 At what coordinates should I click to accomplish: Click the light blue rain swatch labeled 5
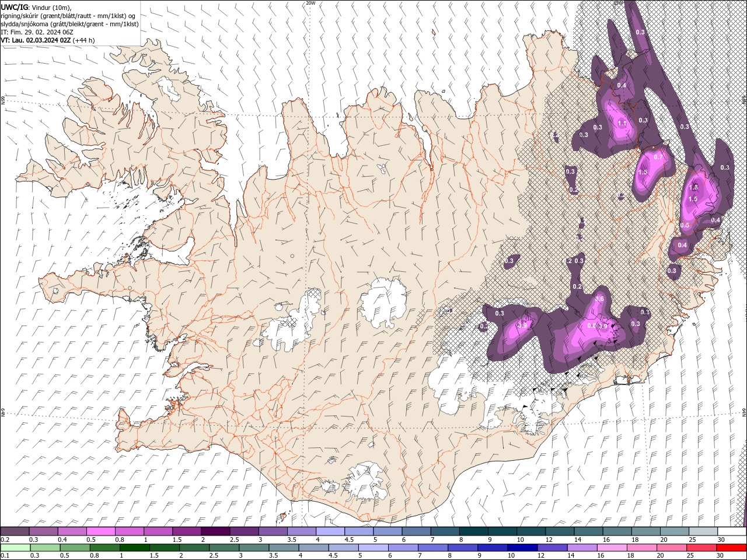[373, 548]
